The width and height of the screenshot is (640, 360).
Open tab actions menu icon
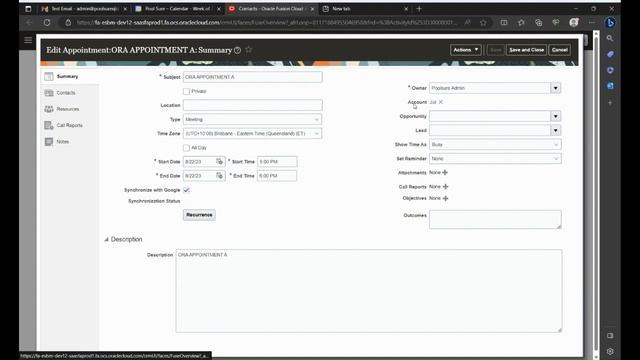click(x=28, y=9)
